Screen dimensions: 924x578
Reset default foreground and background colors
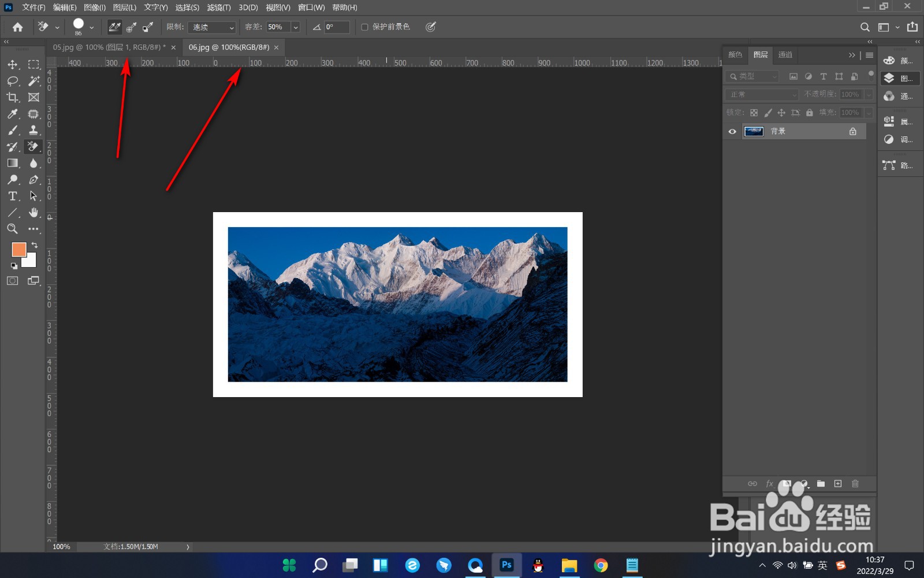tap(14, 266)
